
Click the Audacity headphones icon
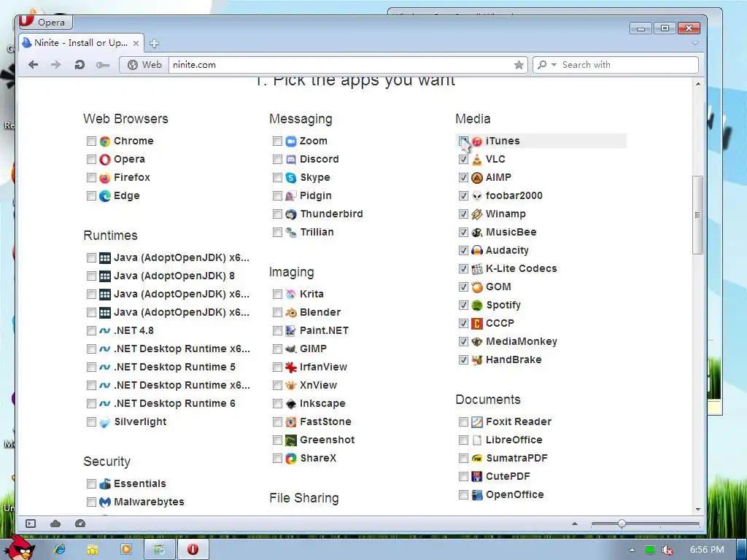(x=477, y=251)
